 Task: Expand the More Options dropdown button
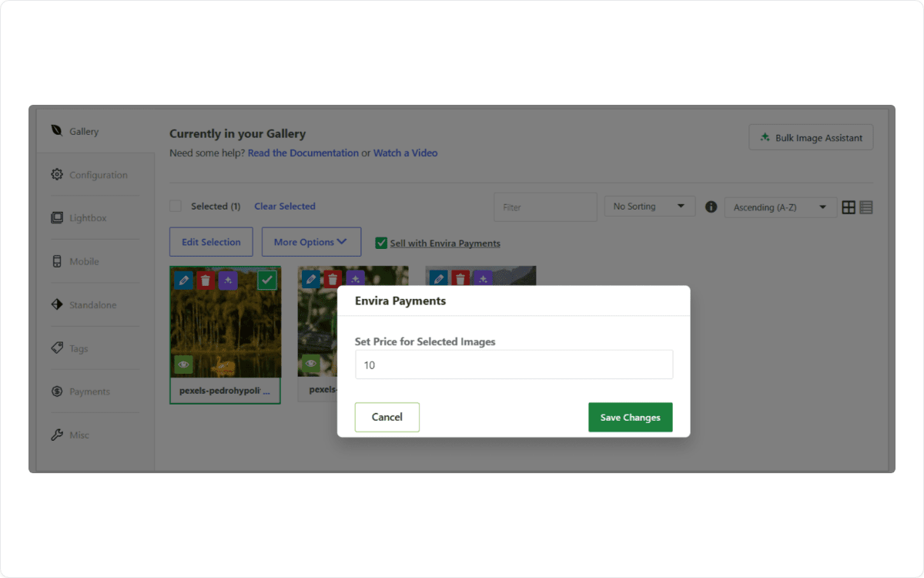click(x=311, y=242)
